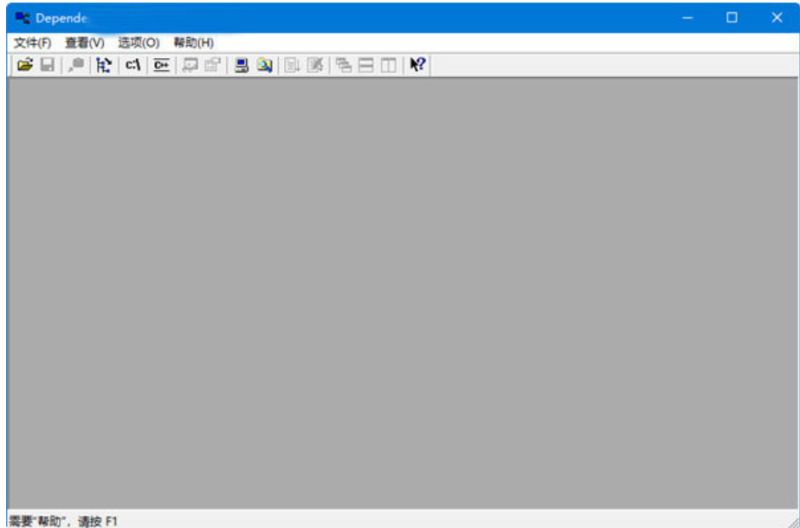800x528 pixels.
Task: Click the Open file folder icon
Action: pyautogui.click(x=25, y=65)
